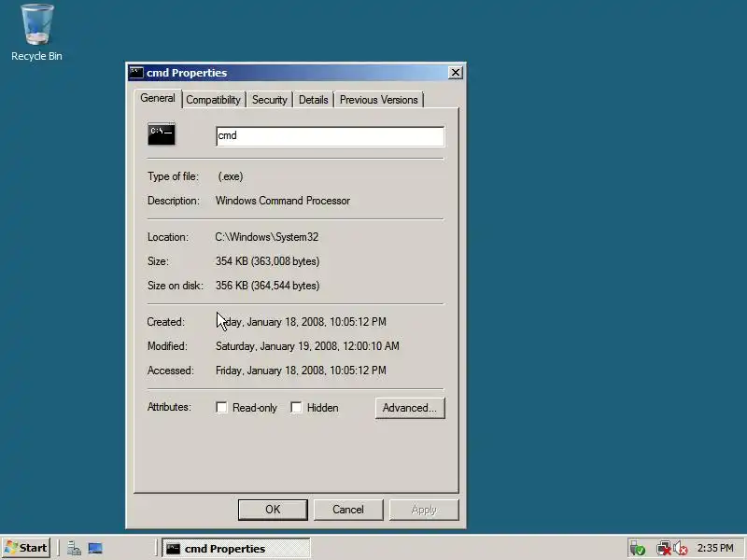Switch to the Compatibility tab
747x560 pixels.
213,100
